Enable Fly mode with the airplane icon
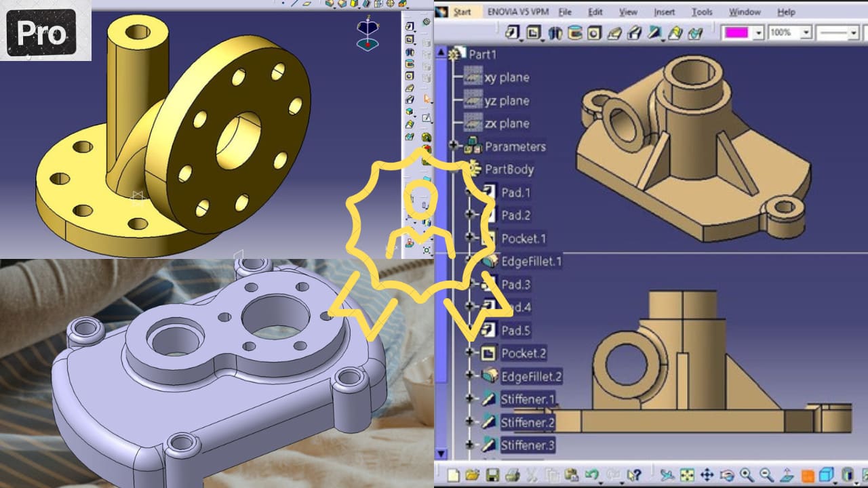Viewport: 868px width, 488px height. point(667,475)
